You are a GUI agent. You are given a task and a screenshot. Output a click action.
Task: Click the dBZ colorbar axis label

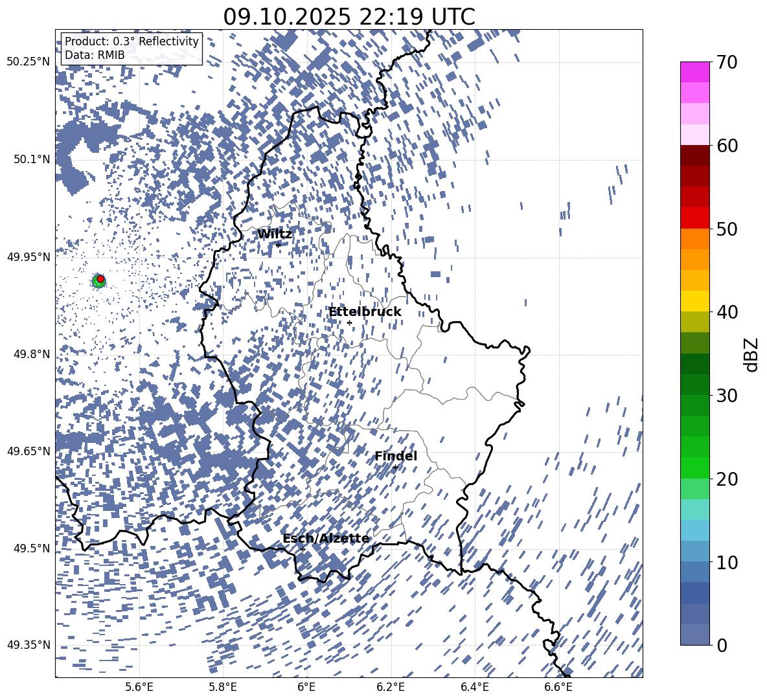751,354
